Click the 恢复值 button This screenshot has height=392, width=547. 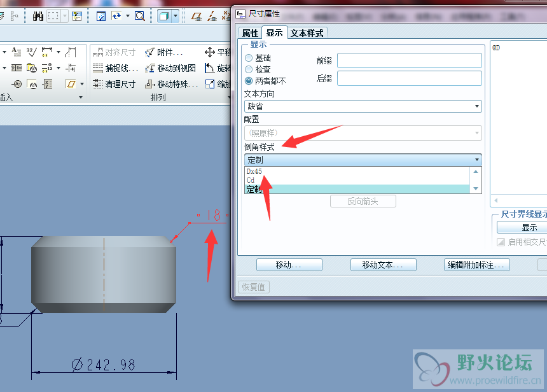click(254, 287)
